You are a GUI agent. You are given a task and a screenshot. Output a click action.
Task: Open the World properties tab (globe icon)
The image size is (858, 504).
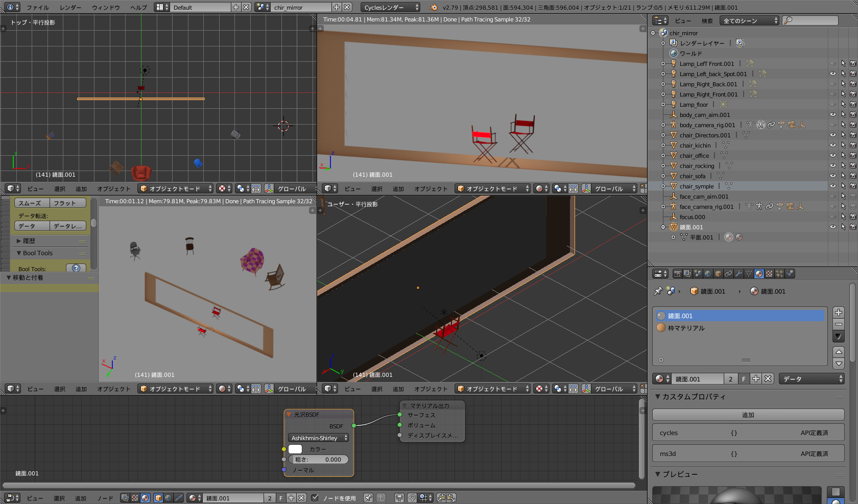(708, 274)
